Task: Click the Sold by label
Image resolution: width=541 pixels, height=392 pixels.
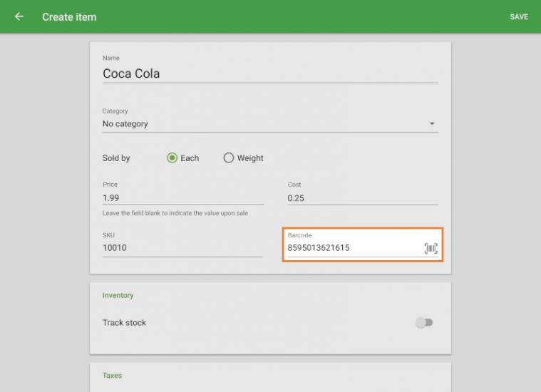Action: (x=116, y=158)
